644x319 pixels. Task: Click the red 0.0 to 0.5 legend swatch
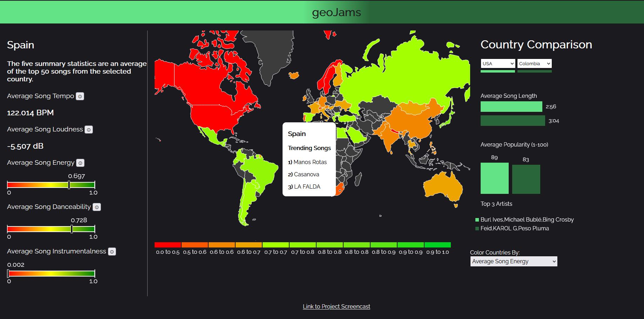tap(168, 245)
